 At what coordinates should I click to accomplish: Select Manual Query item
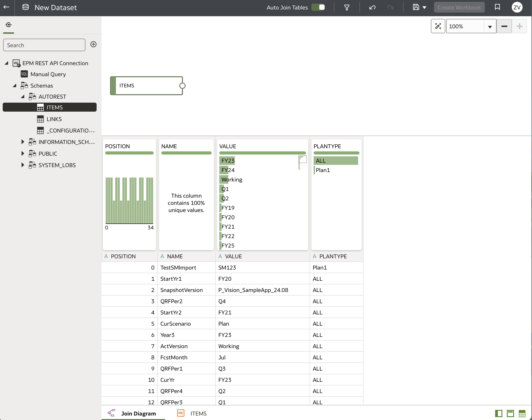48,74
